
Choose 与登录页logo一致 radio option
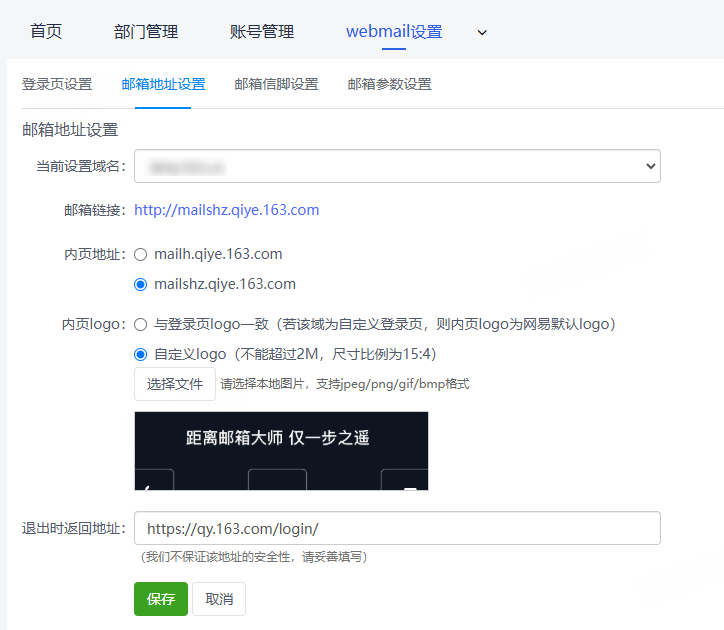(x=140, y=325)
